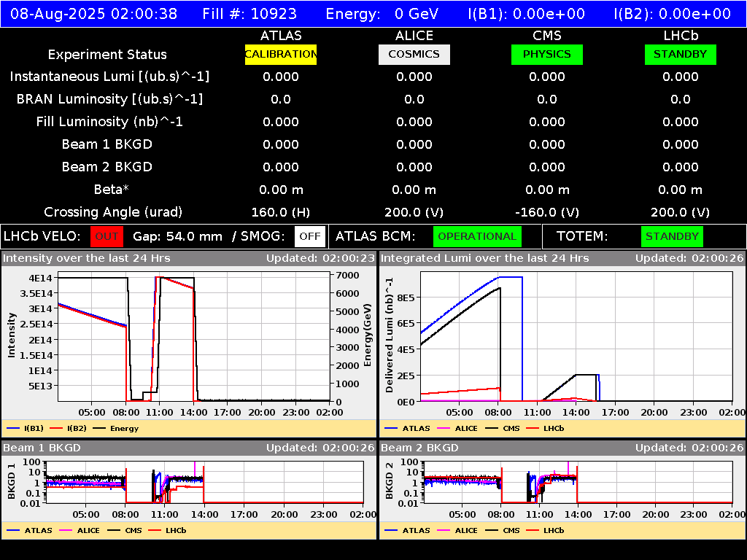Viewport: 747px width, 560px height.
Task: Click the BRAN Luminosity row label
Action: pyautogui.click(x=109, y=99)
